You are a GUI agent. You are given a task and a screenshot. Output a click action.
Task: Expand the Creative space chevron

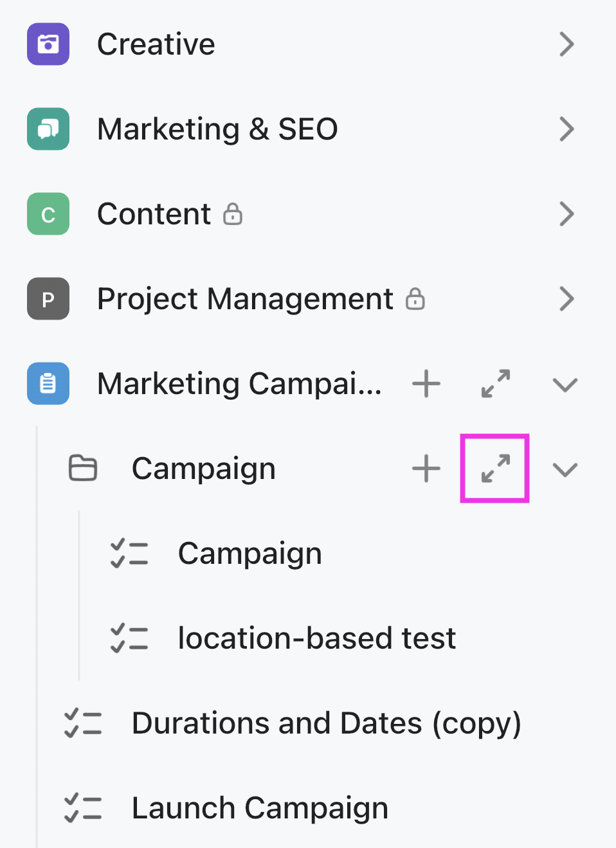[566, 44]
